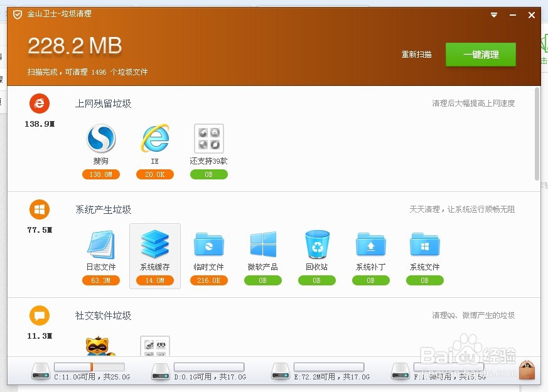Viewport: 548px width, 392px height.
Task: Click the 临时文件 temp files folder icon
Action: (208, 245)
